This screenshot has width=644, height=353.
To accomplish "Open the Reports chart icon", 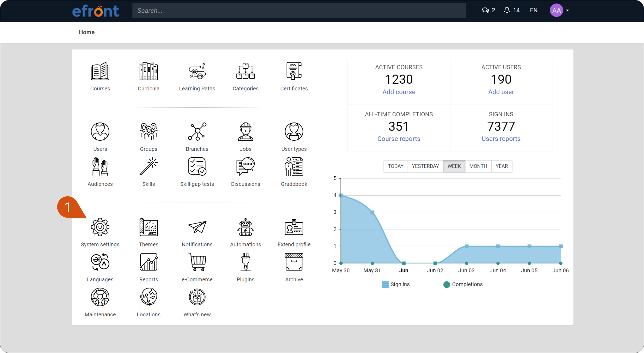I will pyautogui.click(x=149, y=262).
